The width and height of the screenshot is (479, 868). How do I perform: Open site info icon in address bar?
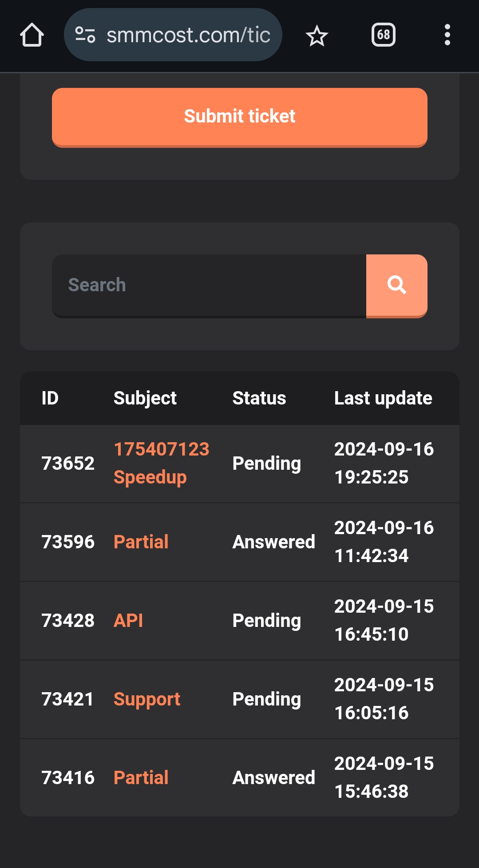(85, 35)
